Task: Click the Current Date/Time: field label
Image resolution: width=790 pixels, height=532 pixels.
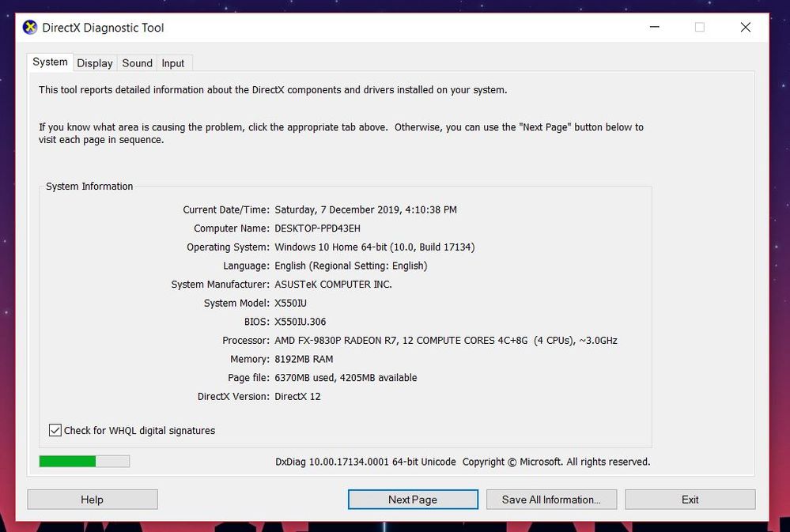Action: pos(226,209)
